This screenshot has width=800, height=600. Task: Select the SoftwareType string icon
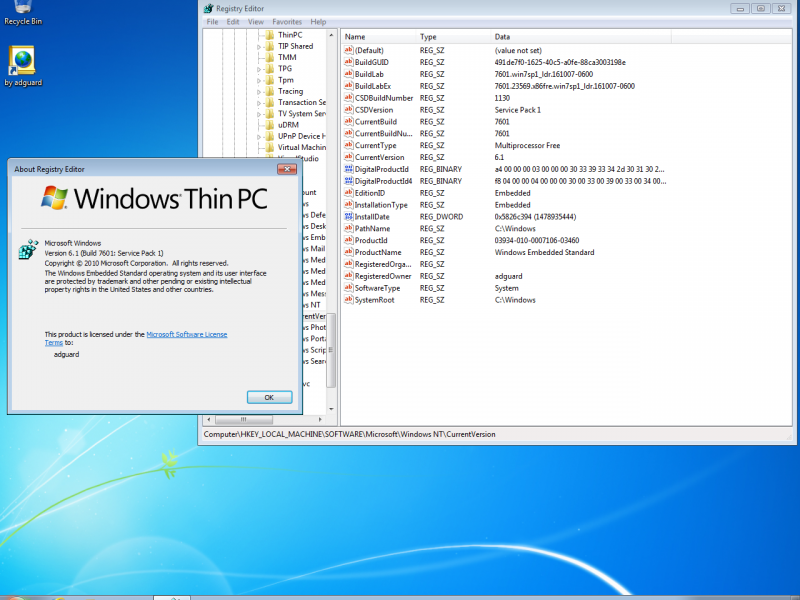point(348,288)
